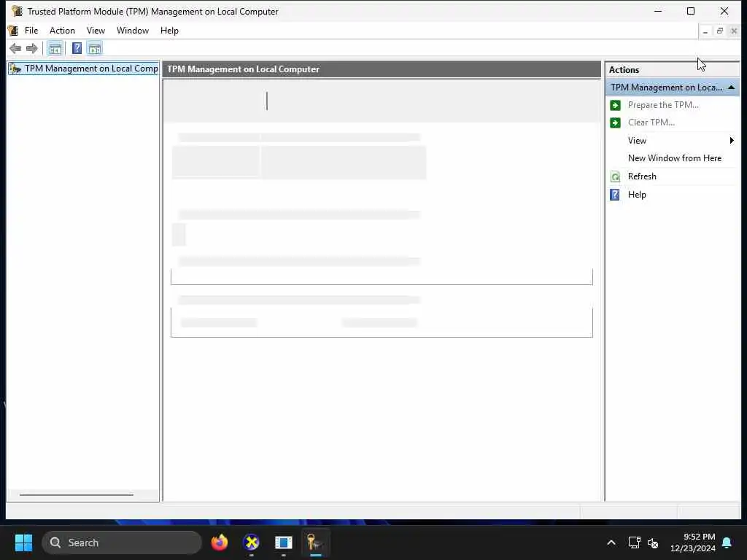
Task: Click the taskbar Search box
Action: pos(122,542)
